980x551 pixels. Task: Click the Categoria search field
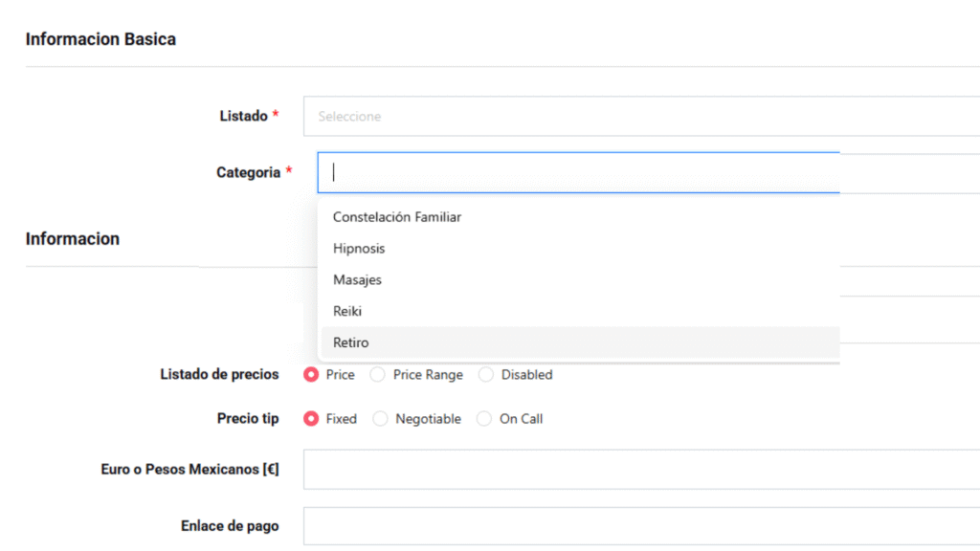click(578, 173)
